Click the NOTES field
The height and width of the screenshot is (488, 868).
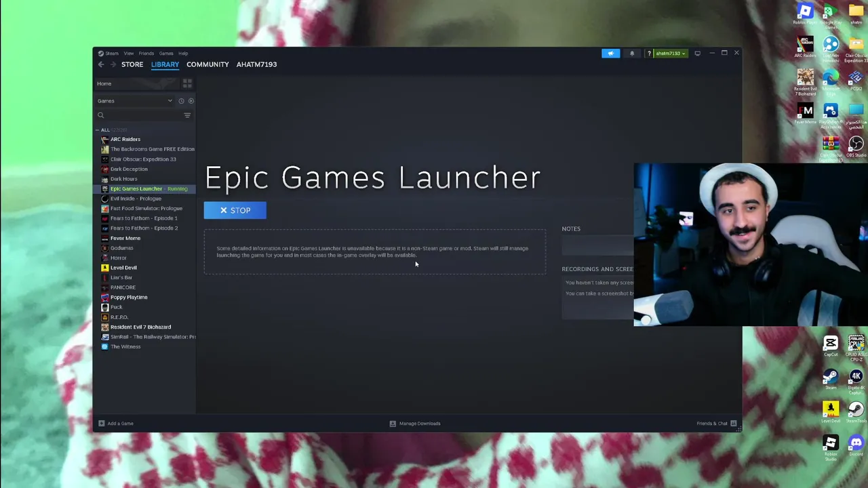[597, 245]
